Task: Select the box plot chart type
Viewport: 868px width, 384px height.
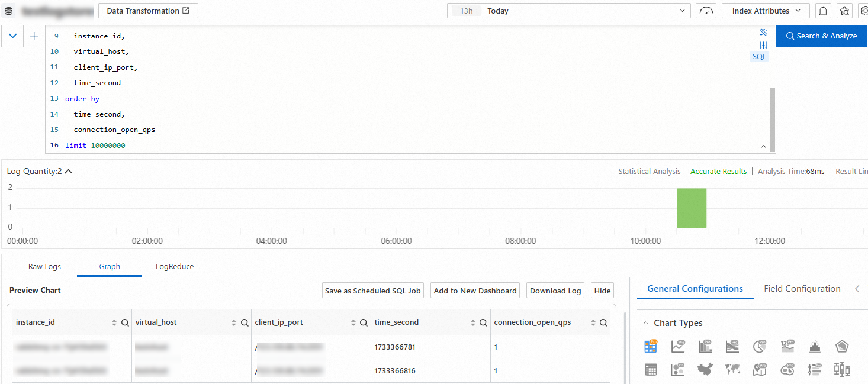Action: pyautogui.click(x=841, y=370)
